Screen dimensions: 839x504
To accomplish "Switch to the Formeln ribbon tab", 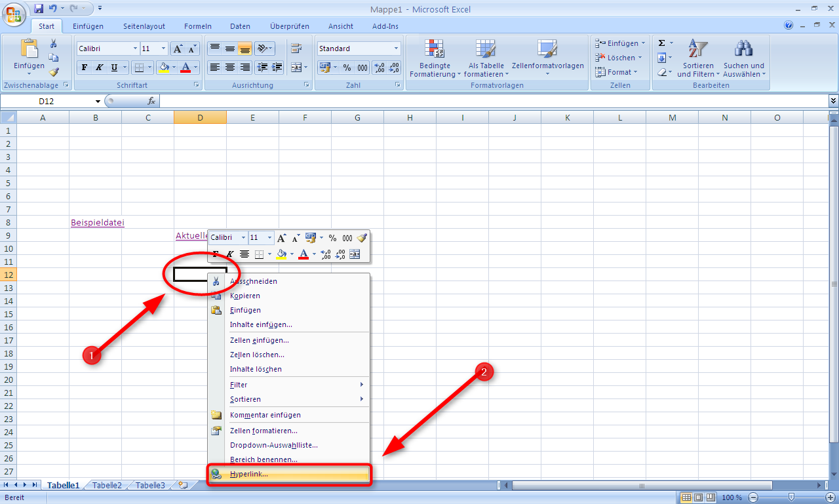I will [198, 26].
